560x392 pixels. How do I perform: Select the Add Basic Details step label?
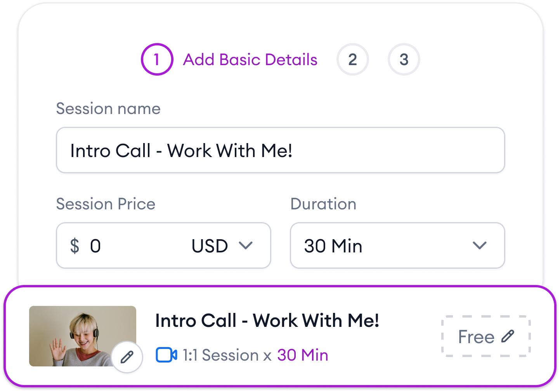[250, 59]
